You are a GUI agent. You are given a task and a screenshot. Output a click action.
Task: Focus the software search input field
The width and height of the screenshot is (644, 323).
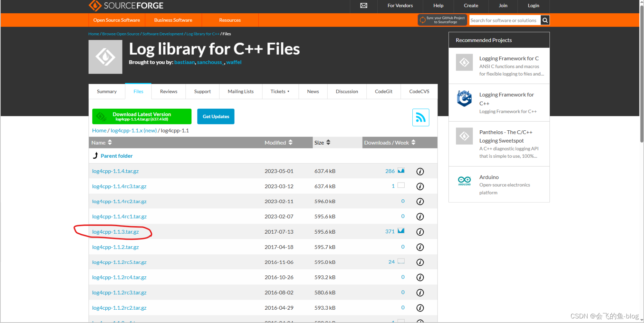(505, 20)
